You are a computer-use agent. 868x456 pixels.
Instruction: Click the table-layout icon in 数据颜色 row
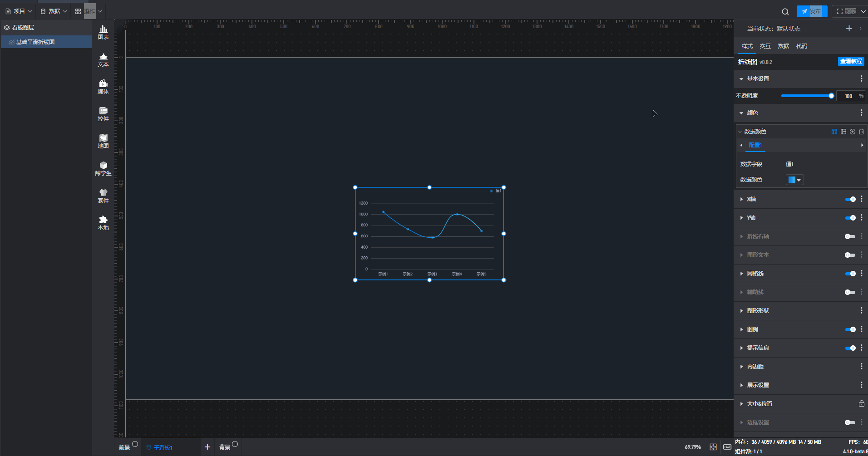click(834, 132)
